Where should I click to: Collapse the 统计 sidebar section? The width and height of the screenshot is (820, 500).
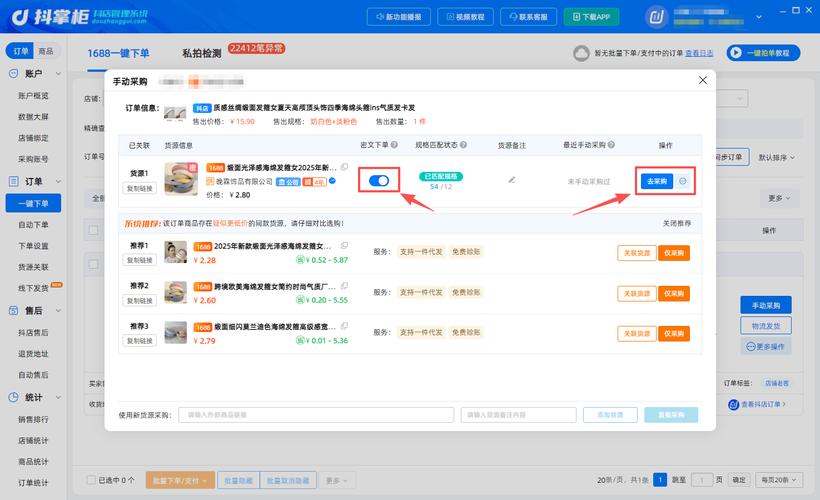click(x=58, y=397)
